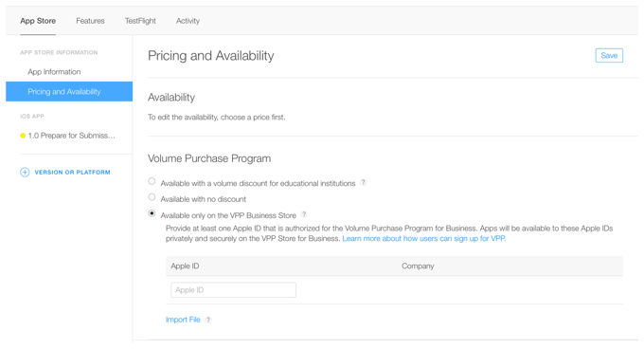Switch to the Features tab

[90, 21]
